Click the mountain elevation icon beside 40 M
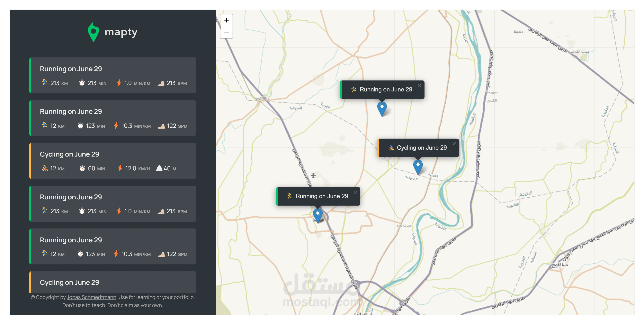644x315 pixels. pyautogui.click(x=159, y=168)
